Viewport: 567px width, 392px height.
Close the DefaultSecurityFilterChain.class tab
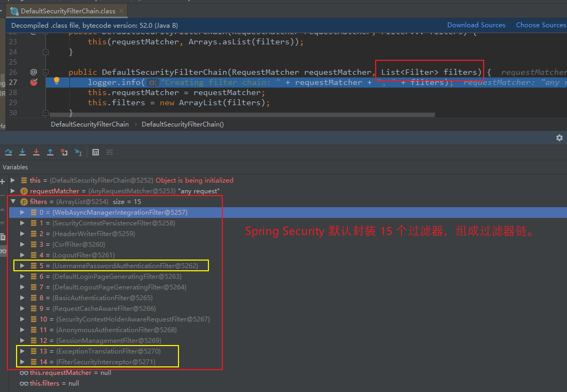click(x=121, y=11)
